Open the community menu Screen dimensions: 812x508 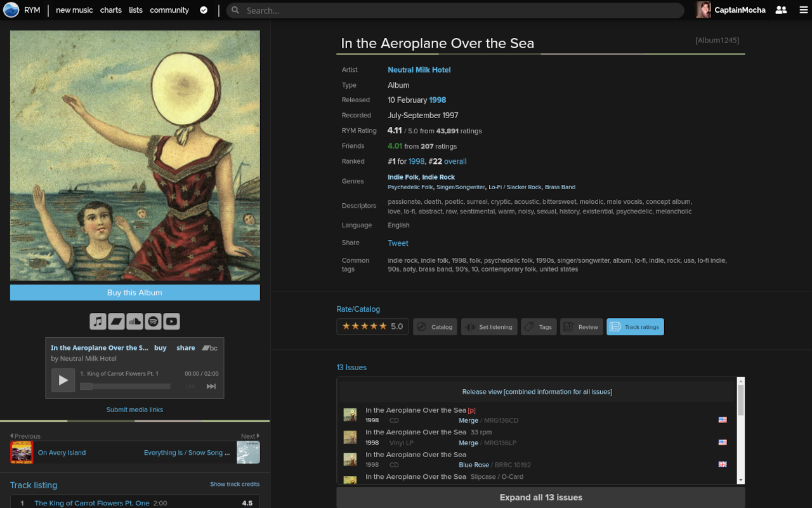coord(169,10)
